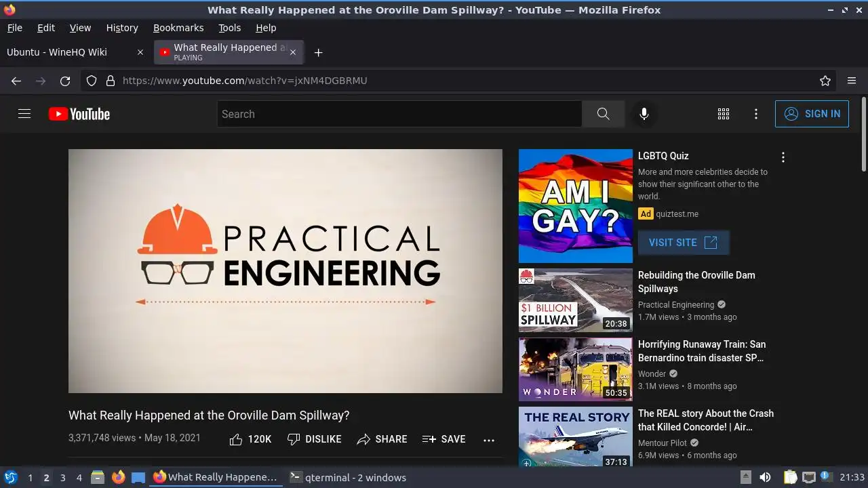The width and height of the screenshot is (868, 488).
Task: Click the page vertical scrollbar thumb
Action: [863, 134]
